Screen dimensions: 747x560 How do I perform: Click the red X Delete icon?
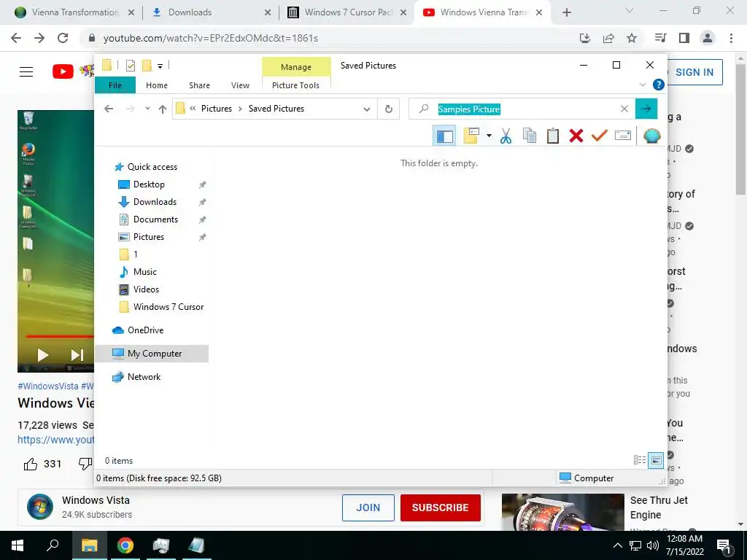pos(576,136)
